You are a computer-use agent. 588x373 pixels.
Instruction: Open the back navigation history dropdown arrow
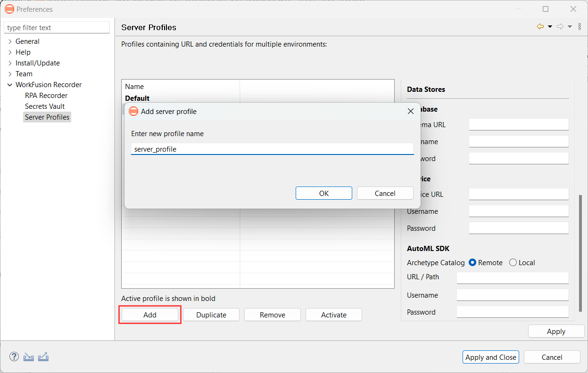pyautogui.click(x=550, y=27)
